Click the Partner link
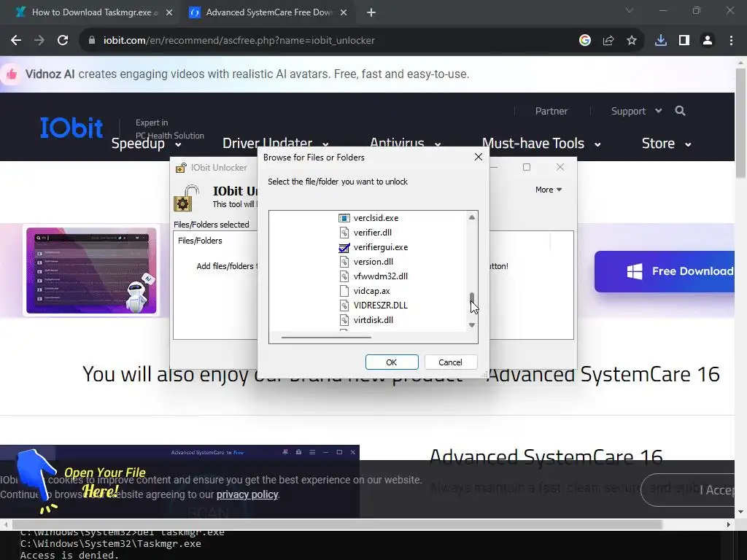Image resolution: width=747 pixels, height=560 pixels. [x=551, y=111]
